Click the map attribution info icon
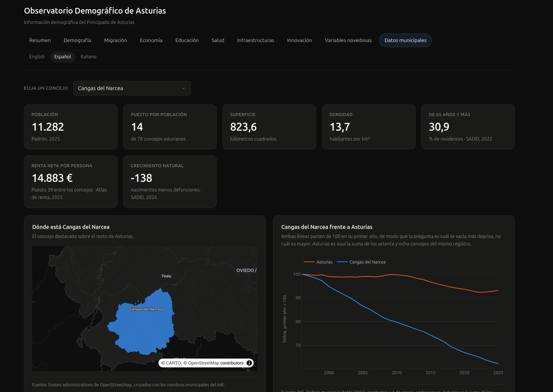 click(x=249, y=363)
